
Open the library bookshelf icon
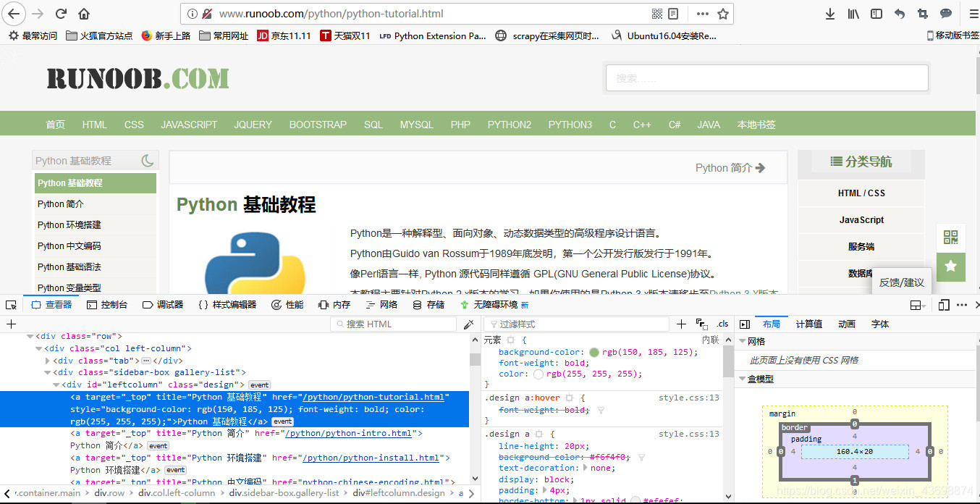coord(853,14)
